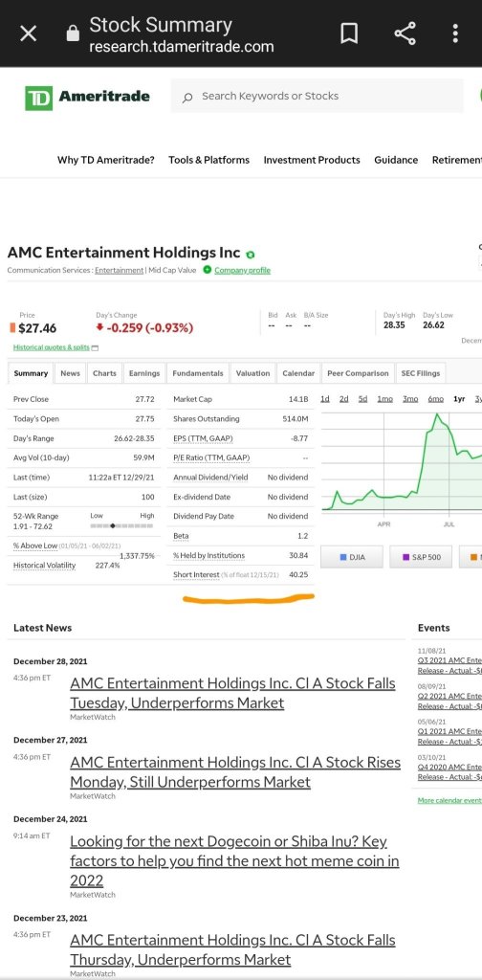This screenshot has width=482, height=980.
Task: Click the % Above Low label
Action: (35, 546)
